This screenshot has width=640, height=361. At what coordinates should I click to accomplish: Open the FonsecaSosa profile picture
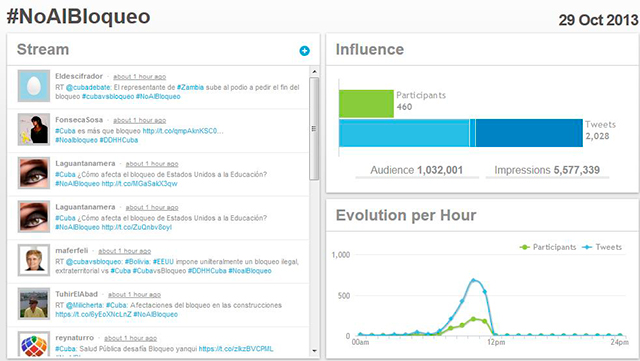tap(34, 129)
